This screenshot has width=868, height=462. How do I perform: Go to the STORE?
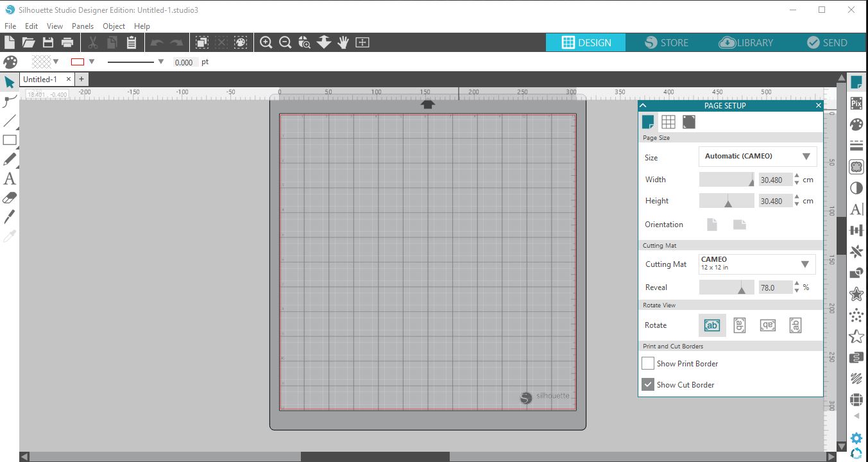point(667,42)
